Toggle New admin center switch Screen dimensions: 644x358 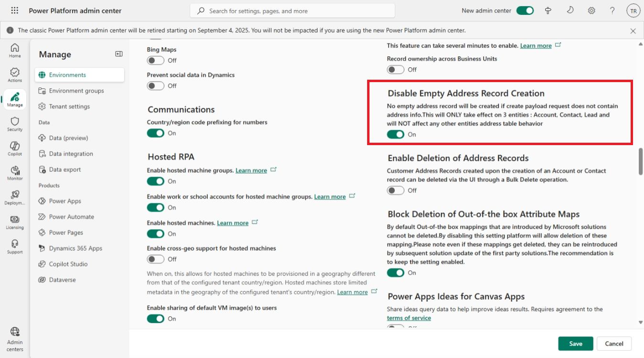(525, 11)
